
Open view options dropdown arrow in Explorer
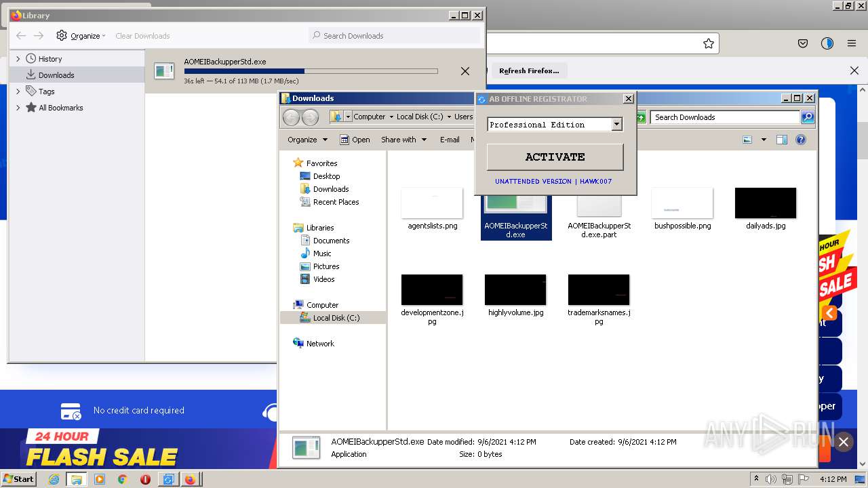click(764, 140)
